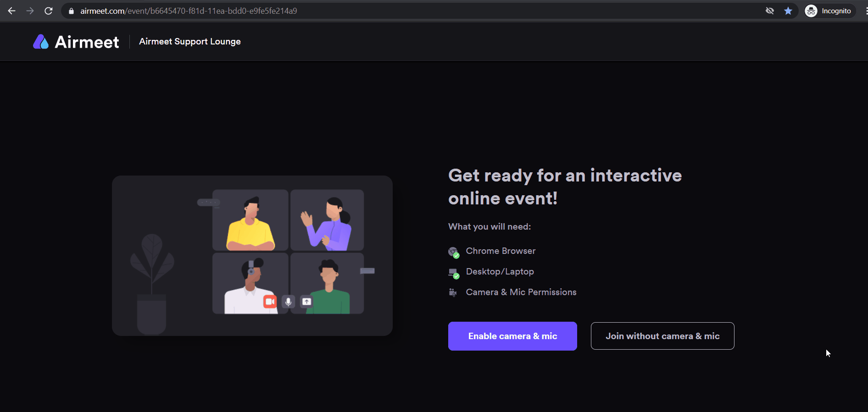
Task: Click the Airmeet Support Lounge title
Action: click(190, 42)
